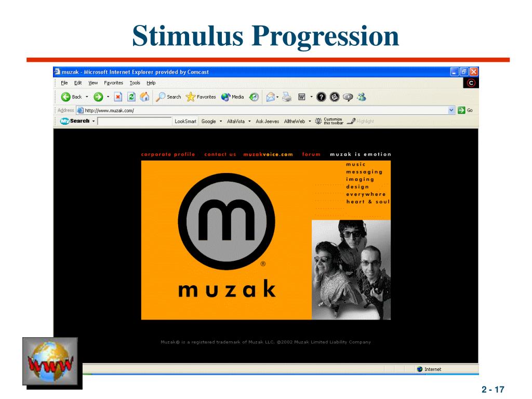Click the circular Muzak m logo
Screen dimensions: 532x399
pyautogui.click(x=227, y=221)
